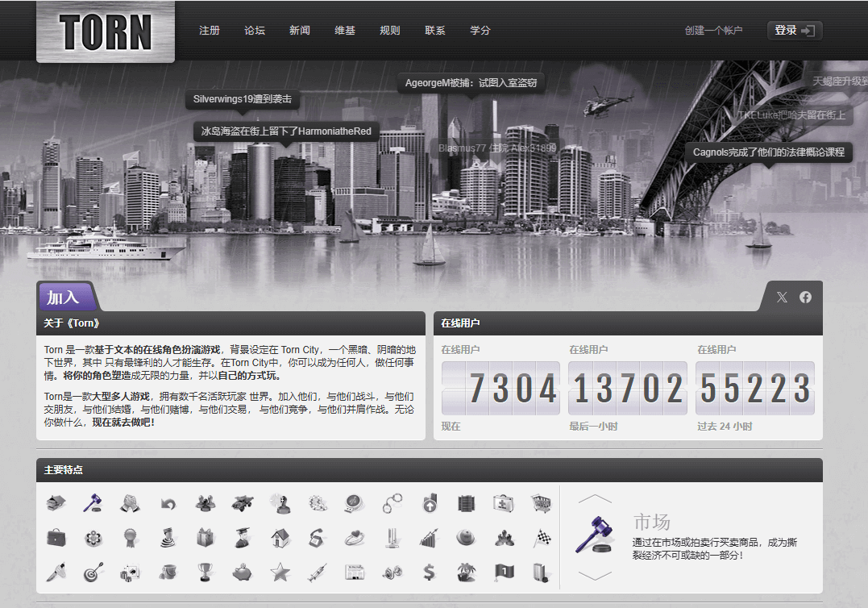Select the number 1 flag icon
The height and width of the screenshot is (608, 868).
point(504,572)
